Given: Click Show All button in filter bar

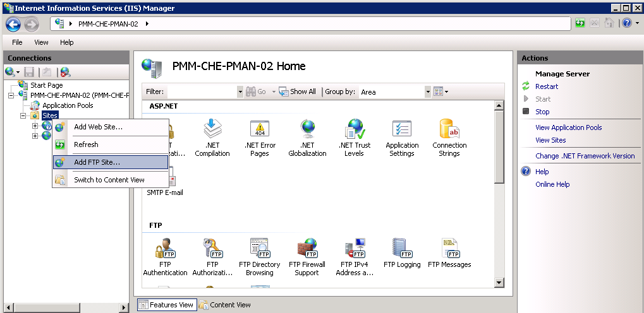Looking at the screenshot, I should point(298,92).
